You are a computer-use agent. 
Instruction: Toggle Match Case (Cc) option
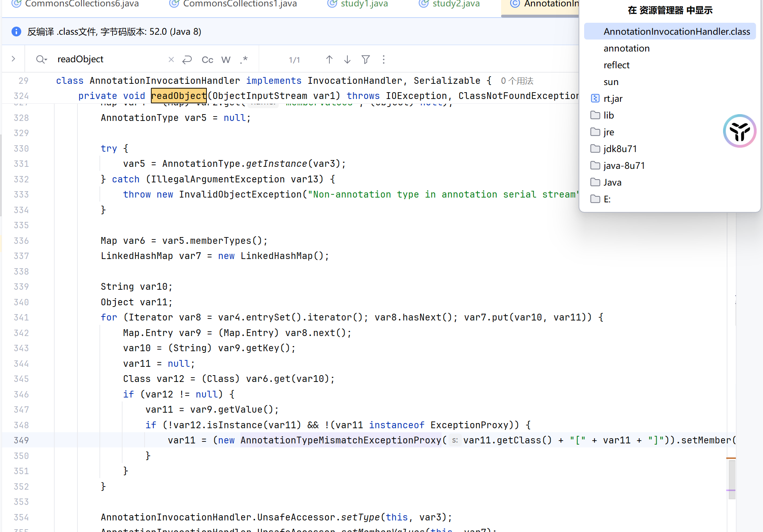207,60
